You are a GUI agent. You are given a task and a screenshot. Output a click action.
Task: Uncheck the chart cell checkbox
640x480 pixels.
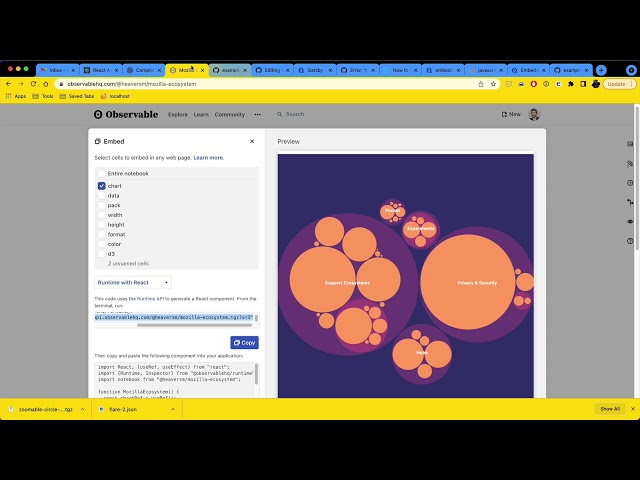coord(102,186)
